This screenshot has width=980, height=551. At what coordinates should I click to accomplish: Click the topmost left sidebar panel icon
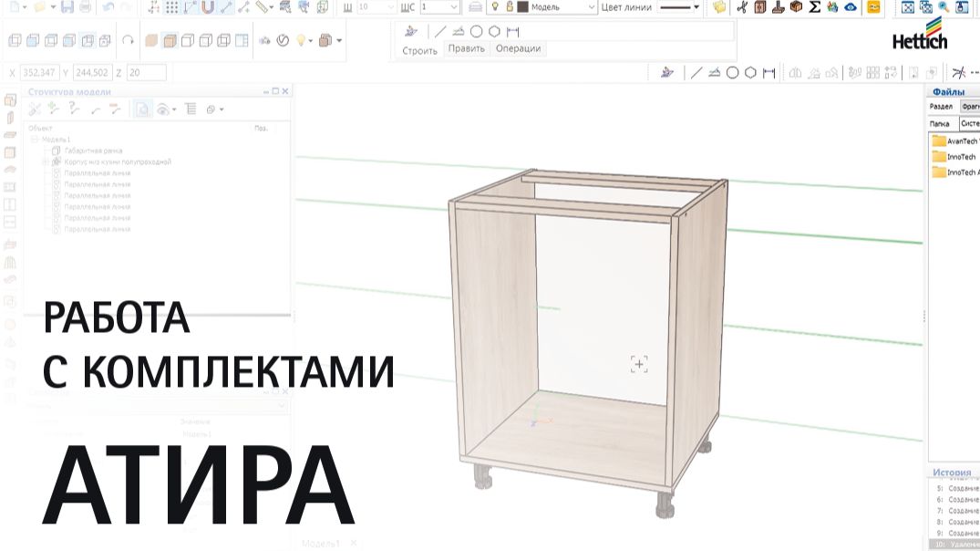[10, 100]
